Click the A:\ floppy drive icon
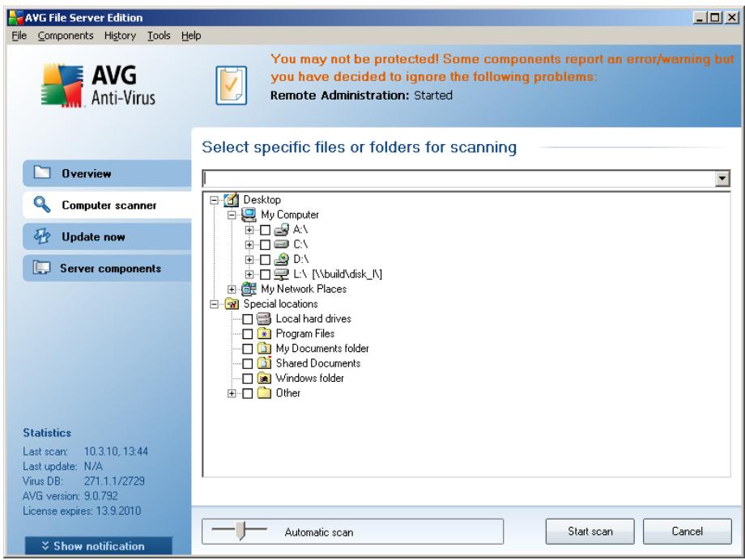The width and height of the screenshot is (745, 560). (x=281, y=230)
